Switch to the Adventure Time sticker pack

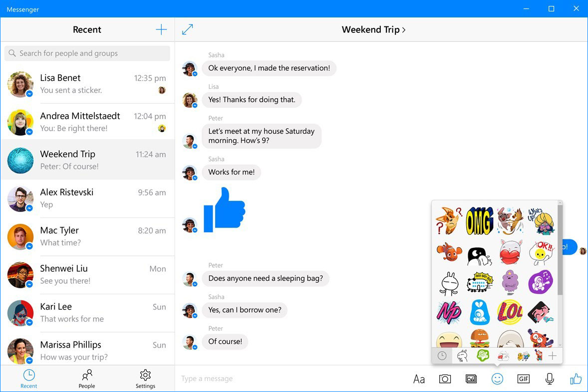(x=523, y=356)
